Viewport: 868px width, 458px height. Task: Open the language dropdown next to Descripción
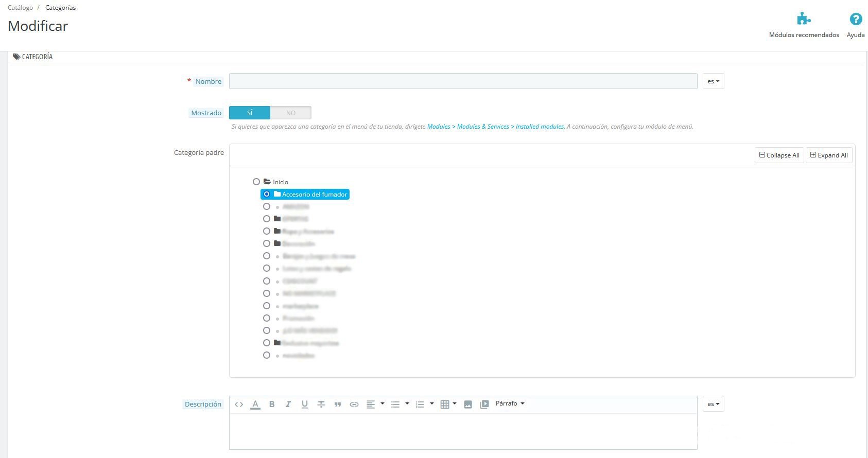coord(714,404)
